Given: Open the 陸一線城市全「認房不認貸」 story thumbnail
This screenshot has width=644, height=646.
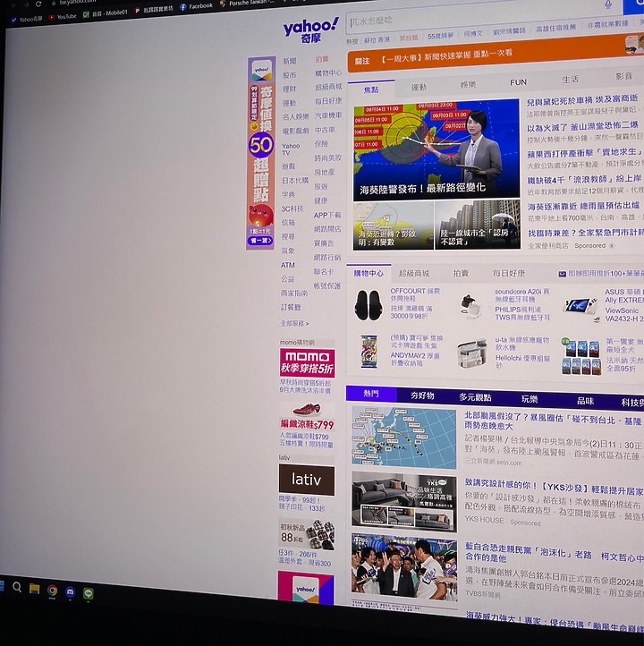Looking at the screenshot, I should (478, 225).
